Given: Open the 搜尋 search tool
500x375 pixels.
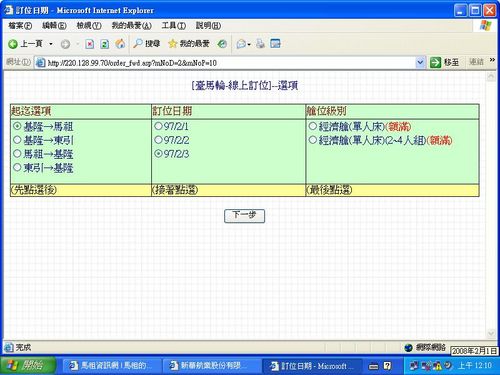Looking at the screenshot, I should tap(147, 44).
